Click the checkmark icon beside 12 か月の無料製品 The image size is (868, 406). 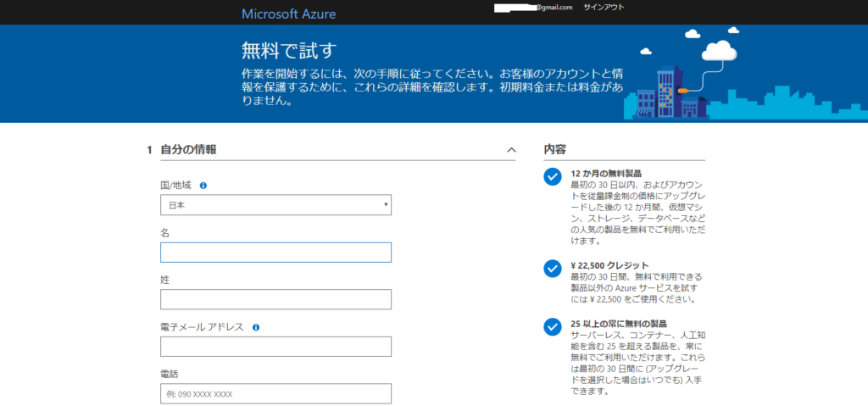(553, 176)
